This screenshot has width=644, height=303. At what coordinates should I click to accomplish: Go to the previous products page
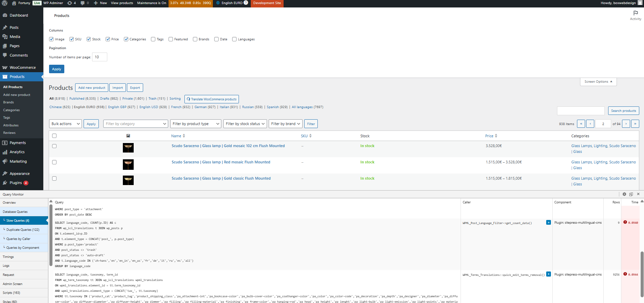tap(590, 124)
